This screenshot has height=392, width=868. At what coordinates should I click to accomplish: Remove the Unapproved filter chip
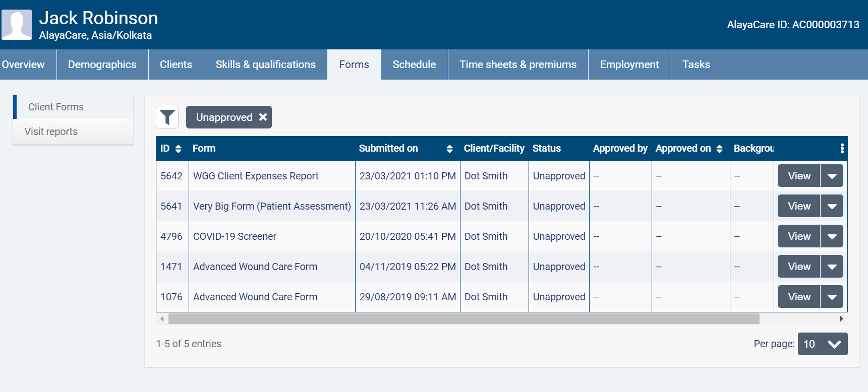[x=263, y=117]
